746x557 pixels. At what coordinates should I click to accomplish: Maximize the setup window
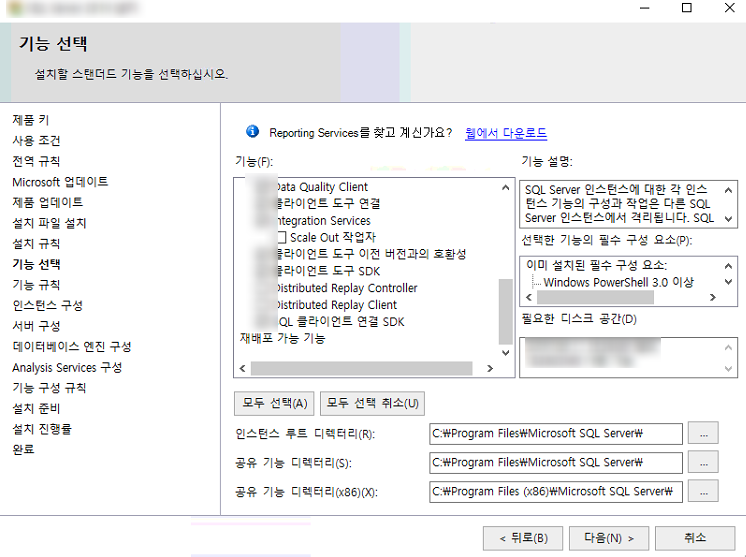pyautogui.click(x=687, y=8)
